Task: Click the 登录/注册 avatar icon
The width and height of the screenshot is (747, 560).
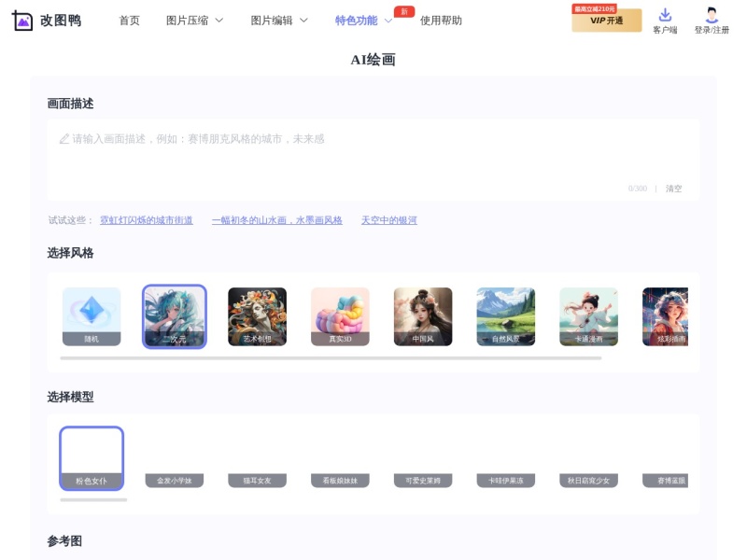Action: point(712,15)
